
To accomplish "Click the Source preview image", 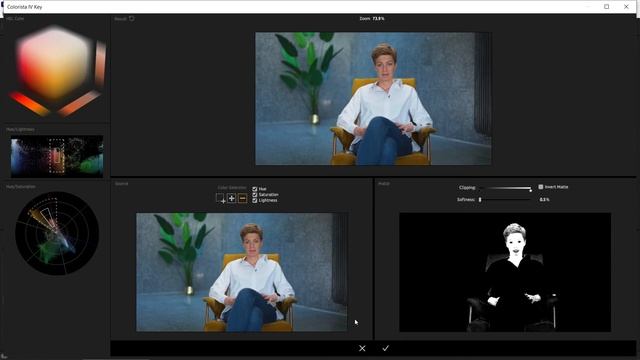I will click(x=242, y=272).
